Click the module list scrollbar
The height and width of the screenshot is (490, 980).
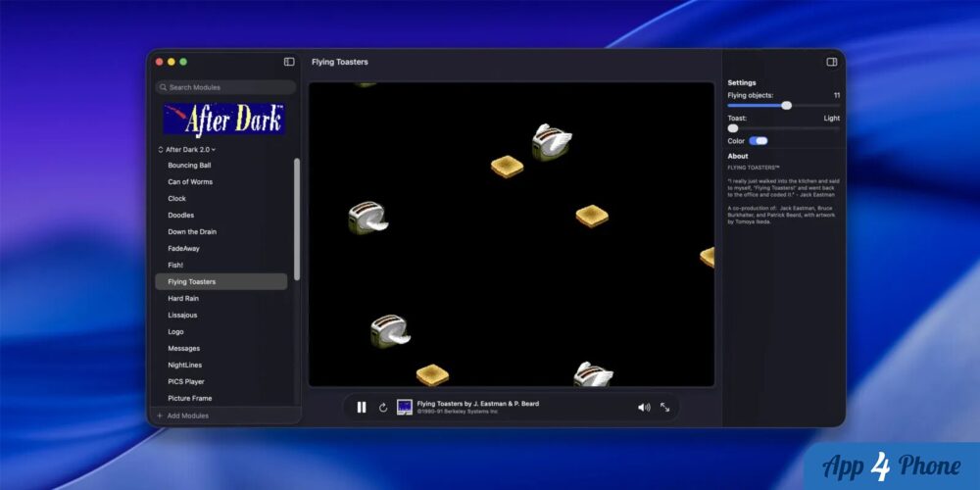(297, 219)
